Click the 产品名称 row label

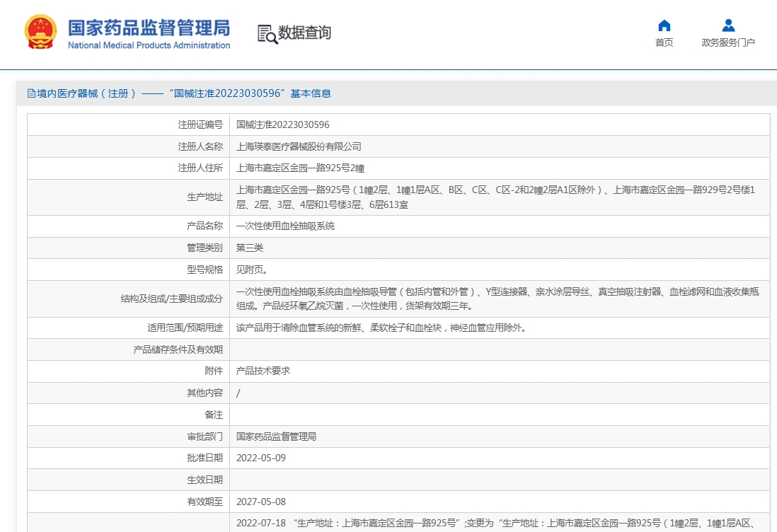(205, 226)
